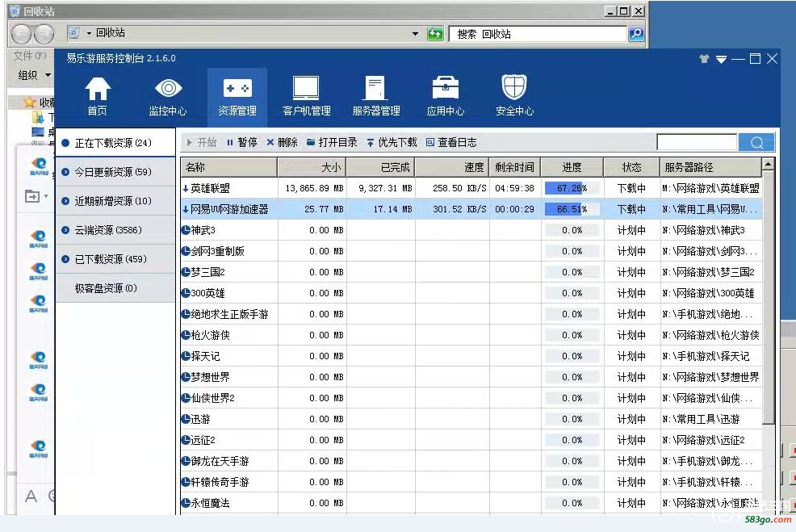796x532 pixels.
Task: Open the 组织 dropdown in 回收站
Action: (34, 75)
